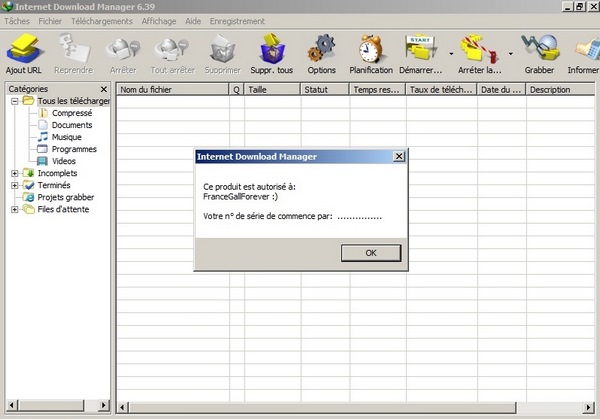Close the Internet Download Manager dialog
The image size is (600, 420).
(x=399, y=156)
